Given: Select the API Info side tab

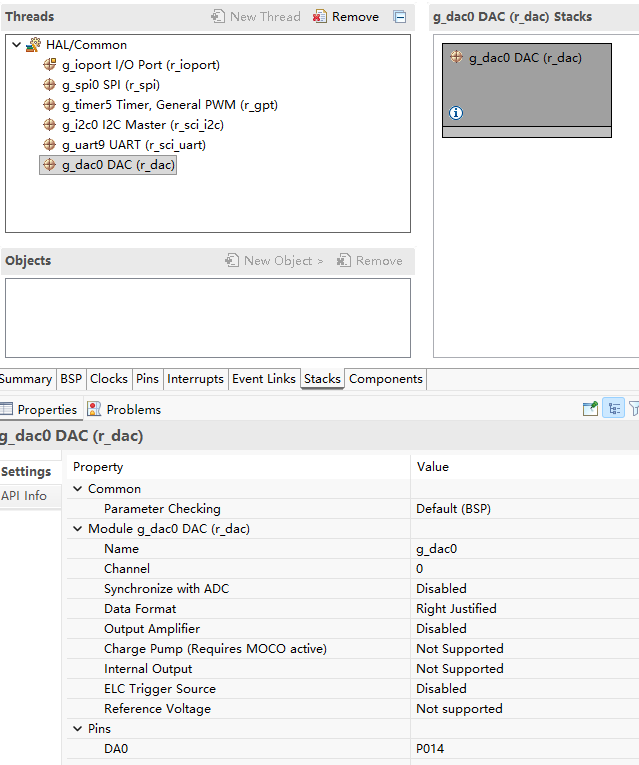Looking at the screenshot, I should click(x=24, y=496).
